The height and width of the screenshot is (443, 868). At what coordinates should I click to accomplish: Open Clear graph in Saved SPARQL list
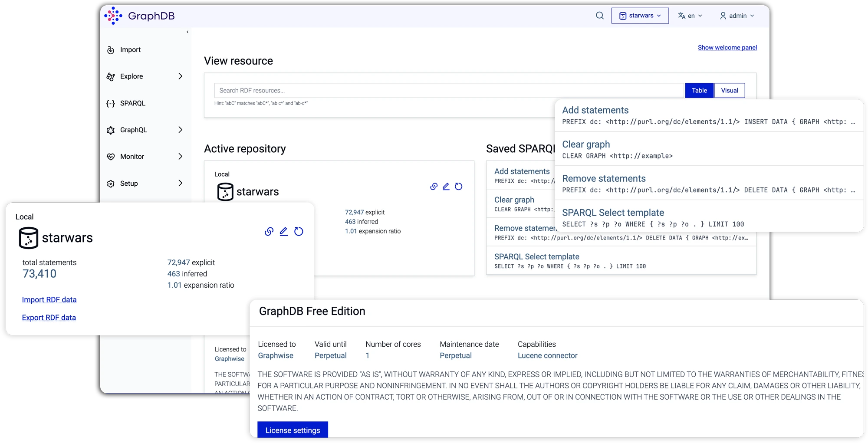pyautogui.click(x=514, y=200)
